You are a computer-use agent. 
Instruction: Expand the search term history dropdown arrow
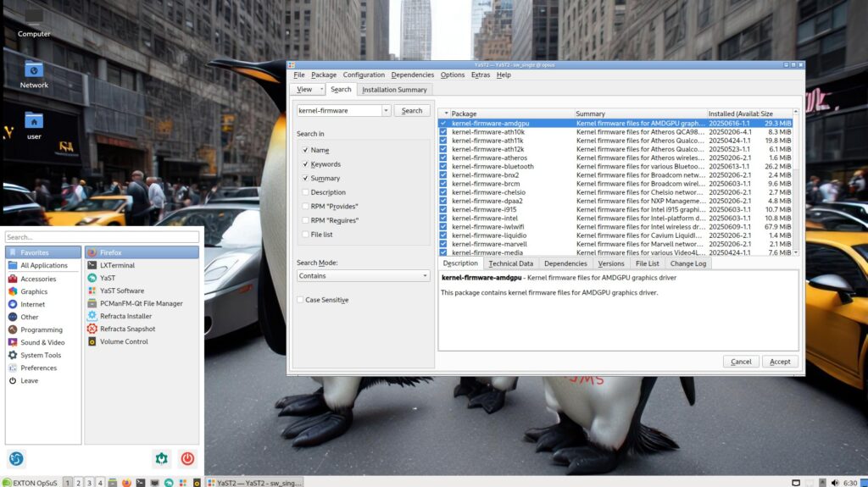click(x=386, y=111)
